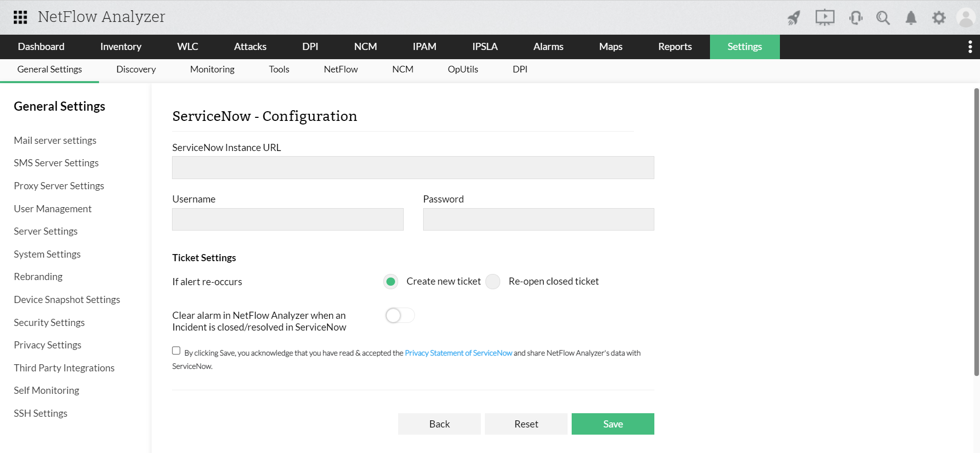Enable the clear alarm toggle switch
Image resolution: width=980 pixels, height=453 pixels.
pyautogui.click(x=400, y=316)
